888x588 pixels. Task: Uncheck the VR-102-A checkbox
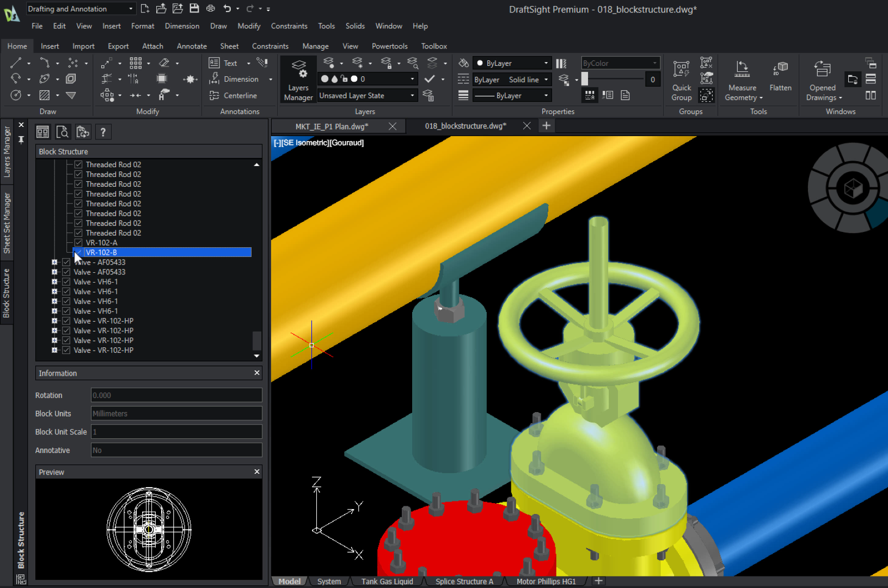coord(78,243)
